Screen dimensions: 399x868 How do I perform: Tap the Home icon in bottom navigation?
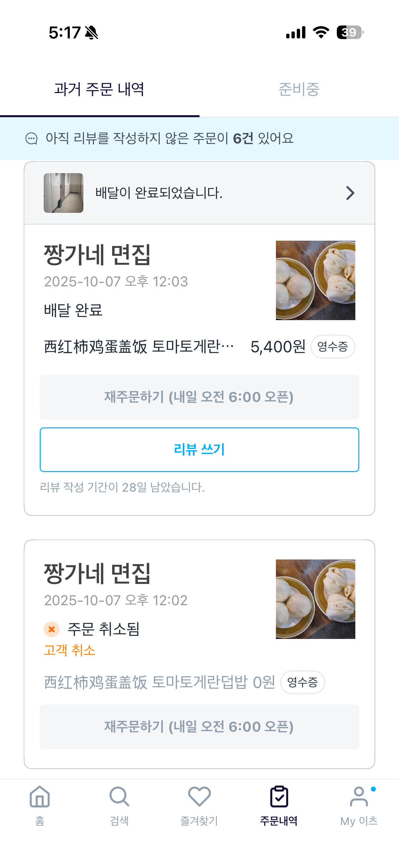40,797
